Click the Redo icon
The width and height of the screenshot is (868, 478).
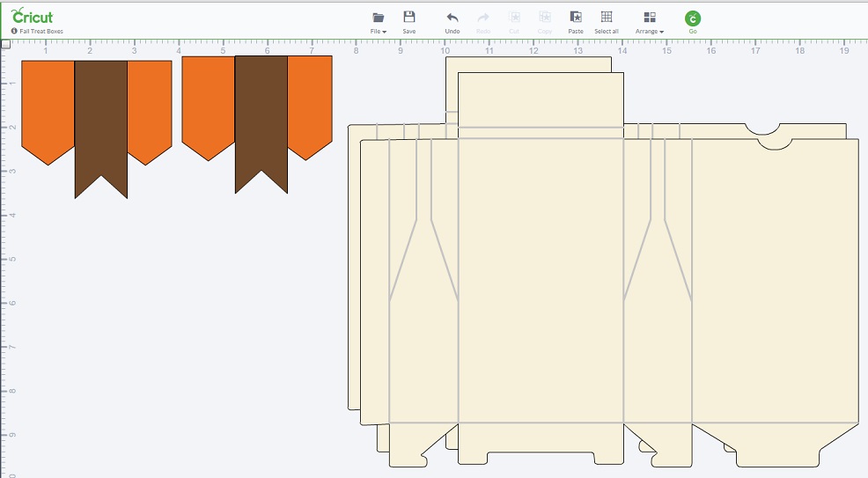point(483,23)
